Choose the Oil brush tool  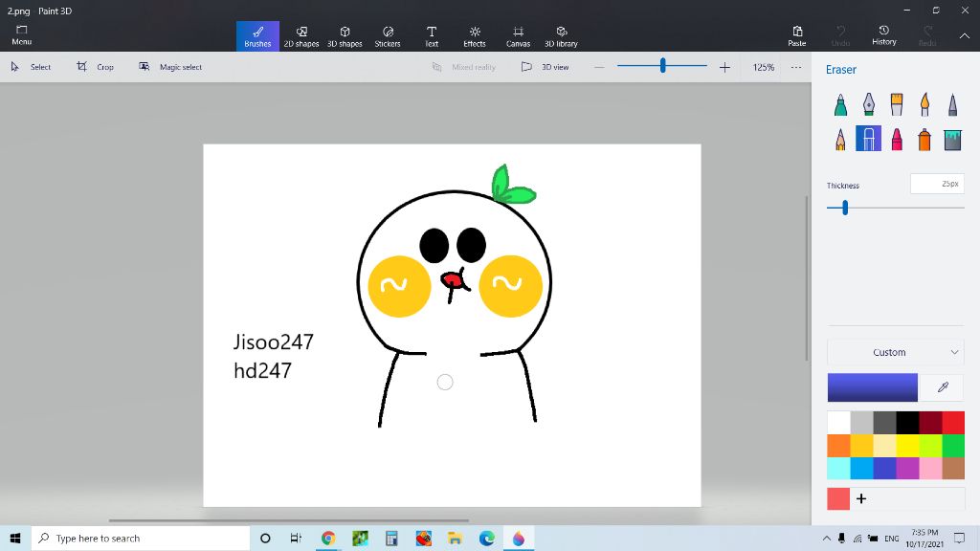coord(897,104)
